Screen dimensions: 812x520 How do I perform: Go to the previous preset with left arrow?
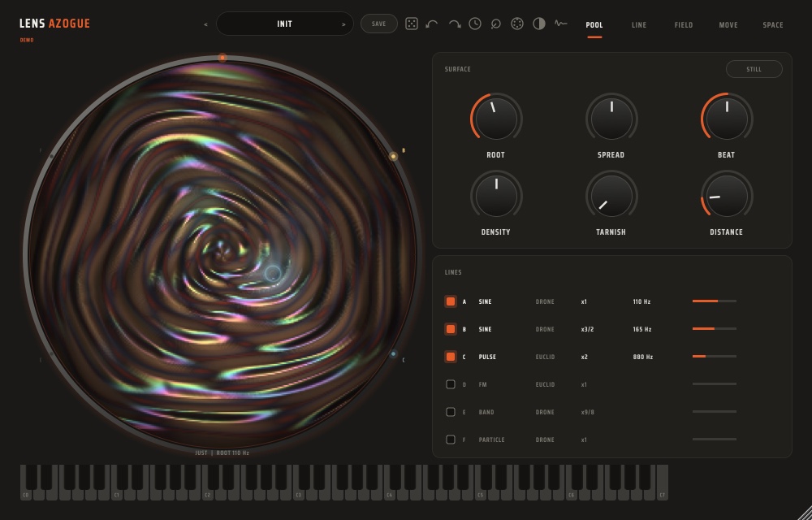pos(205,24)
